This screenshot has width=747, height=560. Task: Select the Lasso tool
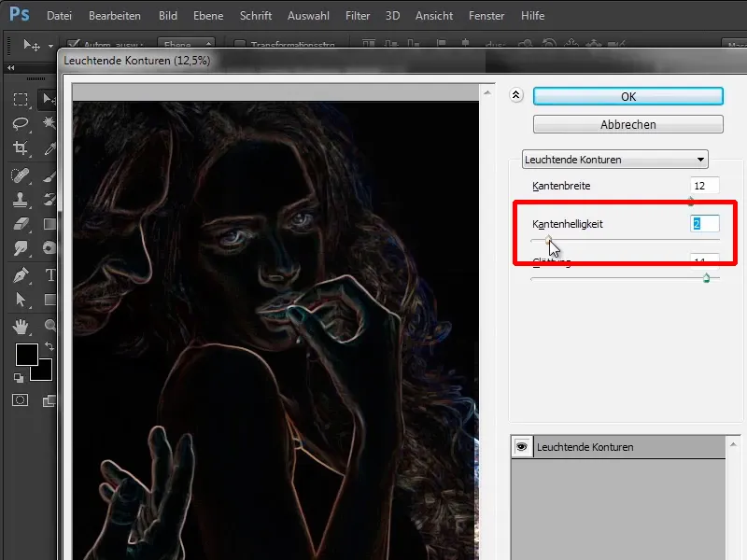pos(20,124)
